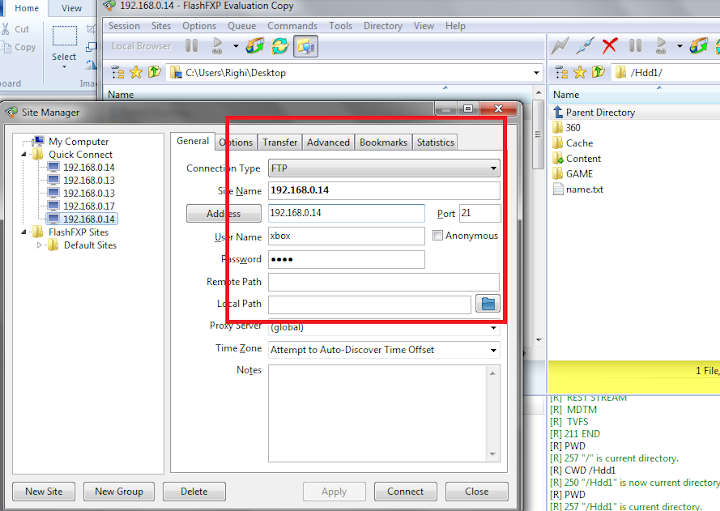This screenshot has width=720, height=511.
Task: Click the play icon in remote toolbar
Action: coord(661,46)
